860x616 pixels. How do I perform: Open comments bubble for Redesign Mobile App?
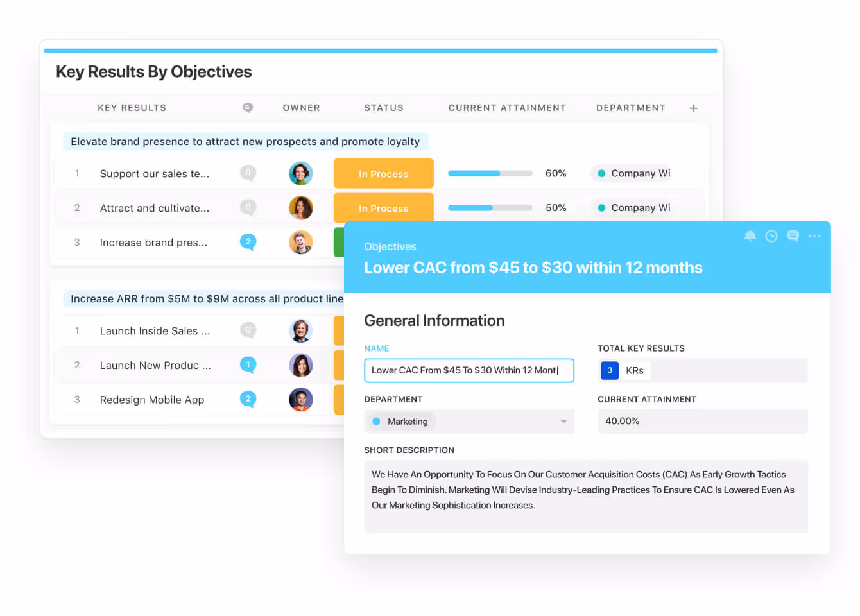click(x=248, y=399)
